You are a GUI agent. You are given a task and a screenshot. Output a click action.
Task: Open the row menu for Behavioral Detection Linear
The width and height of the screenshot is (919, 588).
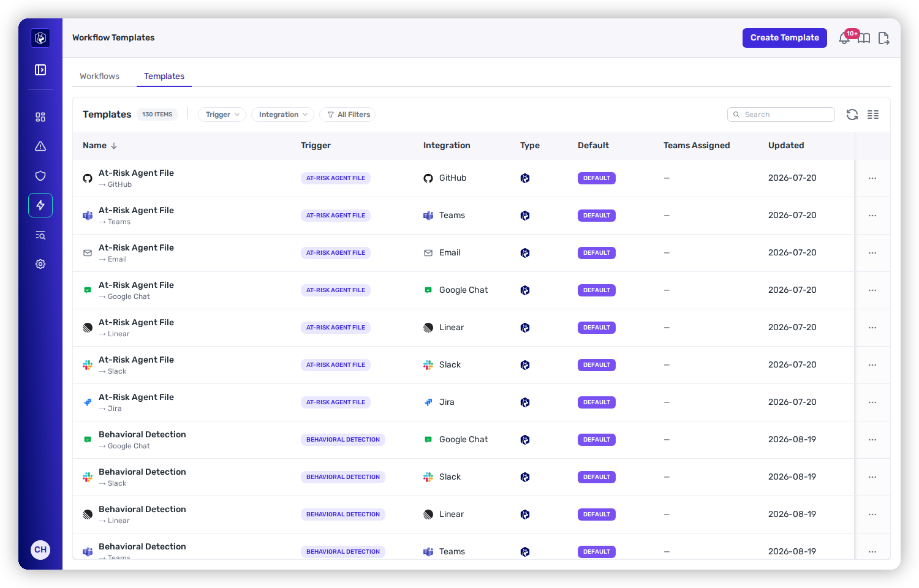click(872, 514)
